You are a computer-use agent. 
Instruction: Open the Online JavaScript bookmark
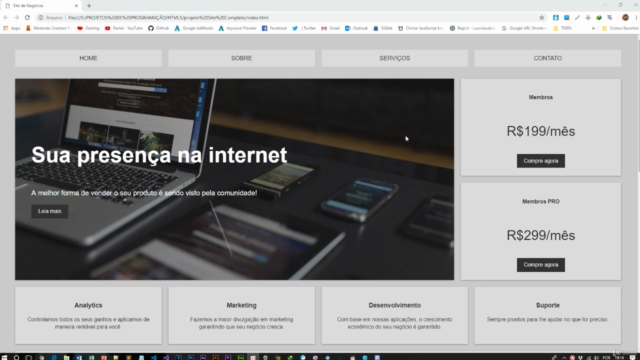pos(420,28)
